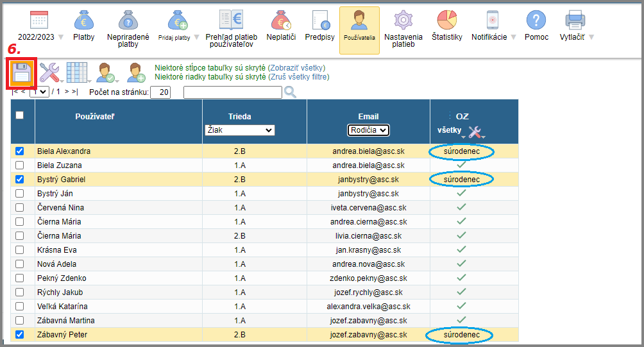This screenshot has height=347, width=644.
Task: Go to the previous page arrow
Action: 23,92
